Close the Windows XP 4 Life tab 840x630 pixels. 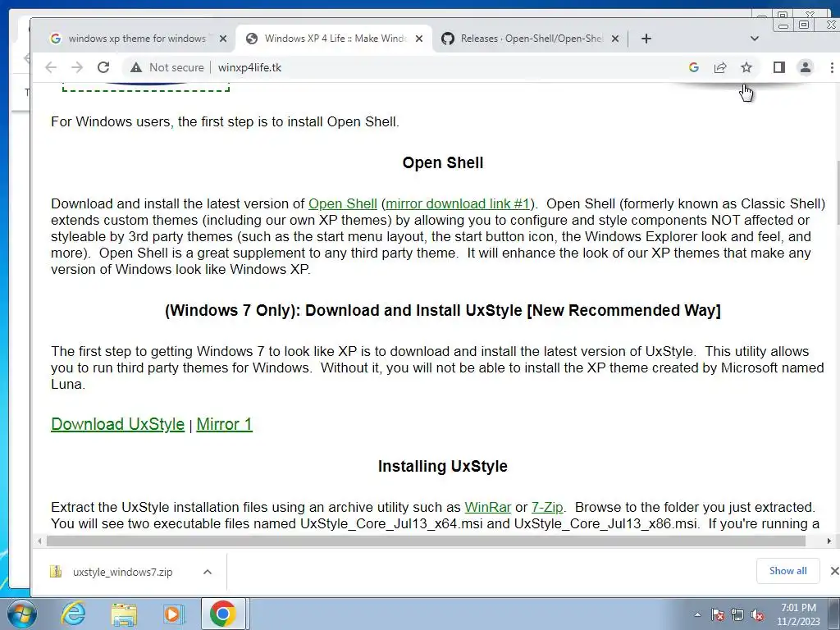[x=419, y=39]
